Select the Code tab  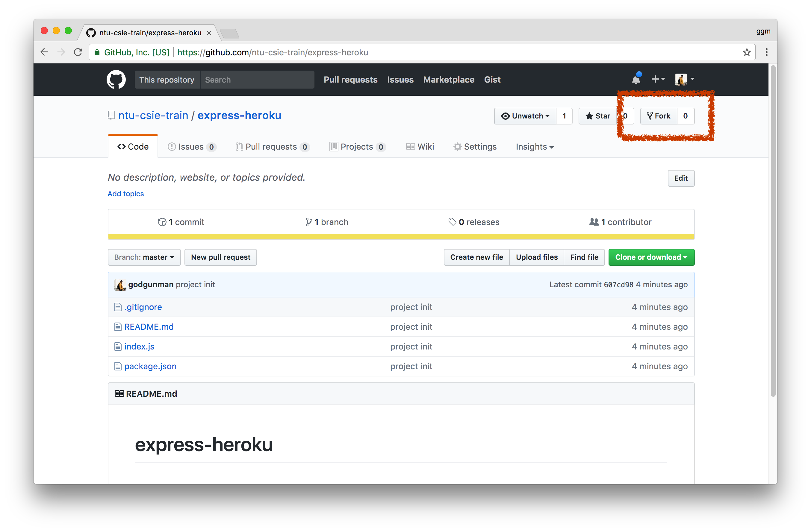pos(133,147)
